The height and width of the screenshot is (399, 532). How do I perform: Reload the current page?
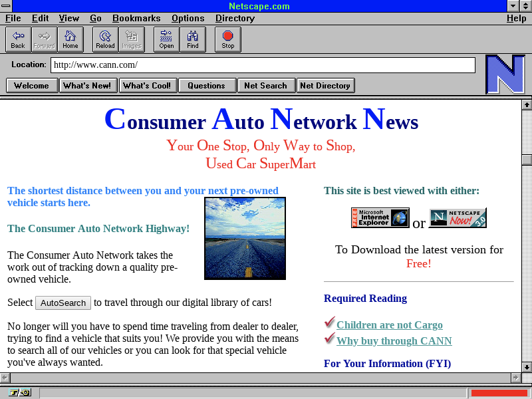(x=105, y=39)
